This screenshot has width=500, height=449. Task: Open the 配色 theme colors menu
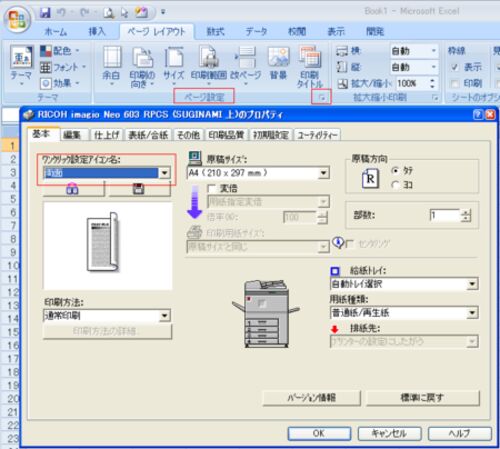pyautogui.click(x=59, y=51)
